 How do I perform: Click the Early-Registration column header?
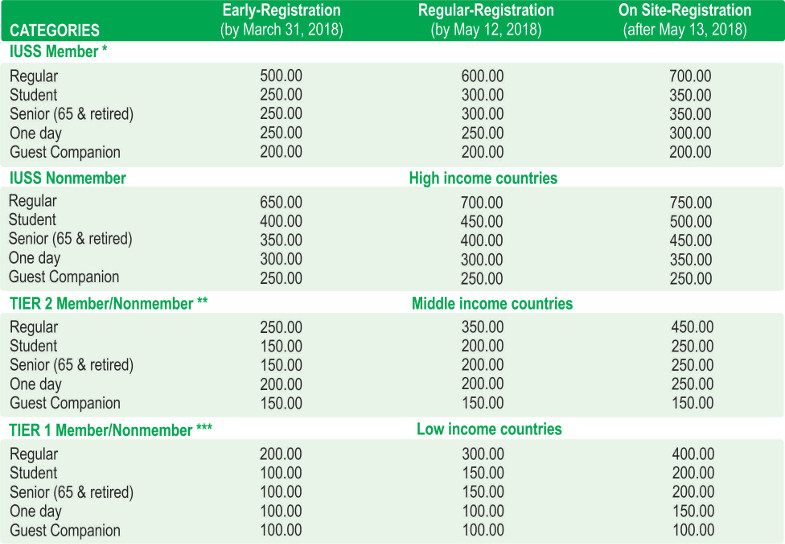[281, 20]
